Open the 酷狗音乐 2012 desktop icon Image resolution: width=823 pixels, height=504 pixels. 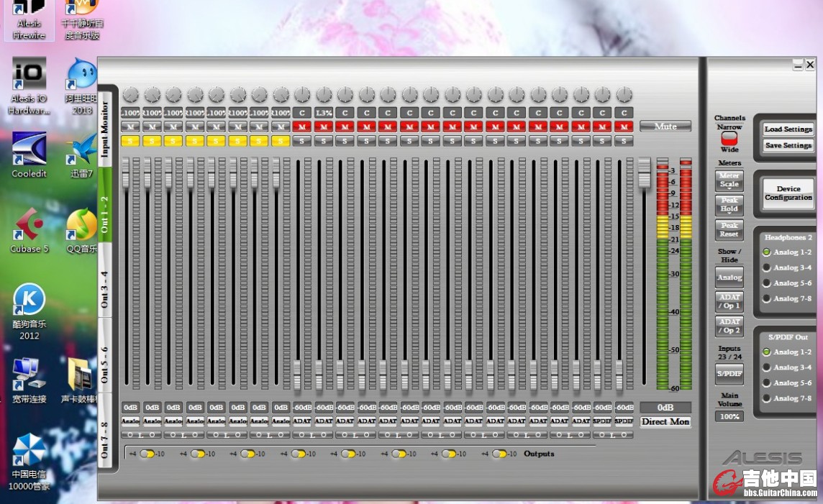(29, 311)
